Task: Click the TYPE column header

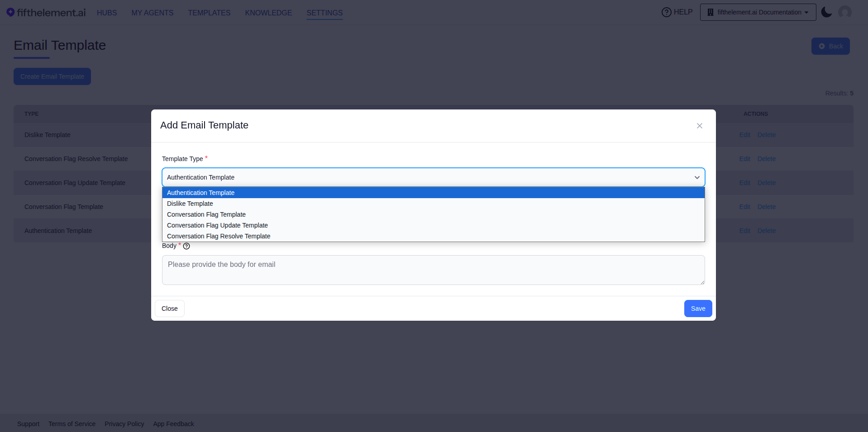Action: pos(31,114)
